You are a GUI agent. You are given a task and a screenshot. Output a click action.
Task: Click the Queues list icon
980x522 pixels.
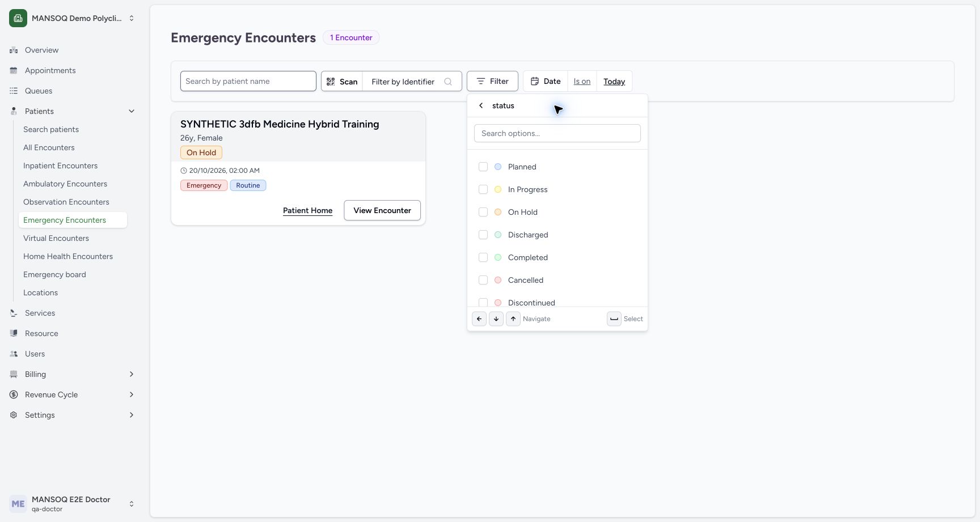[14, 91]
